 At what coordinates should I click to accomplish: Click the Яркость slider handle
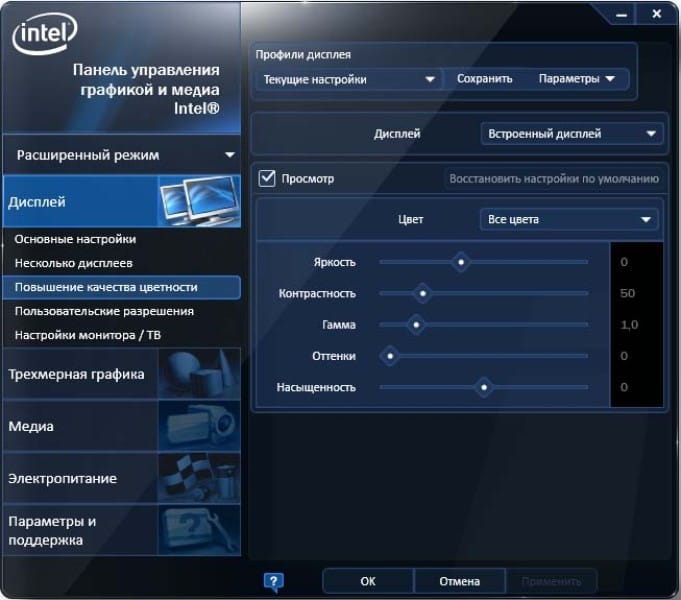click(461, 262)
